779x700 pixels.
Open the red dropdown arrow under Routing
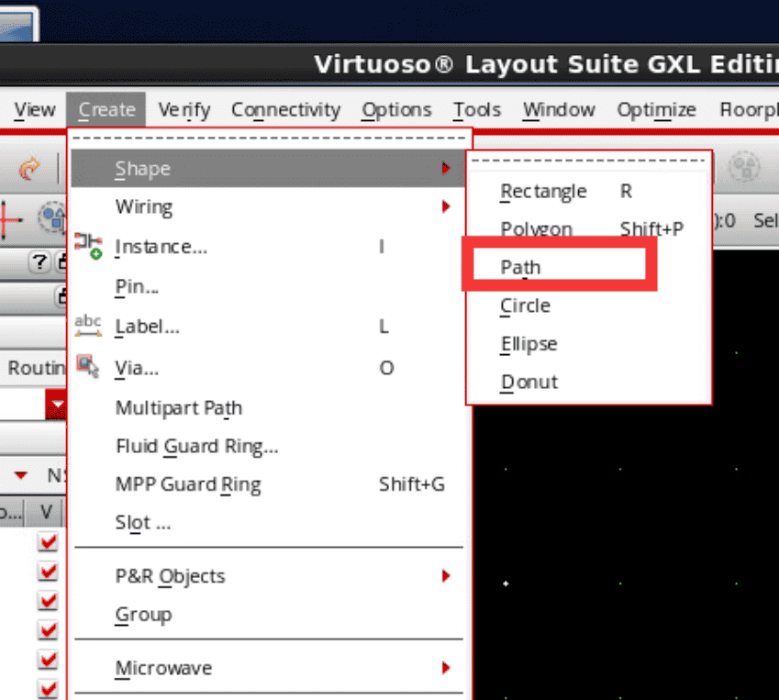click(x=57, y=404)
